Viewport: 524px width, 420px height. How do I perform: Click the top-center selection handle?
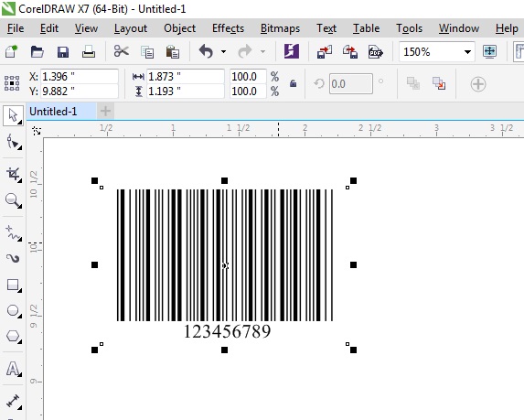tap(225, 181)
